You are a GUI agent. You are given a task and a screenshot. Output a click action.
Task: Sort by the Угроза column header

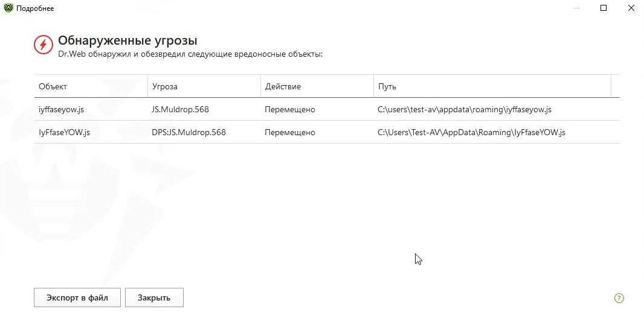(x=165, y=86)
